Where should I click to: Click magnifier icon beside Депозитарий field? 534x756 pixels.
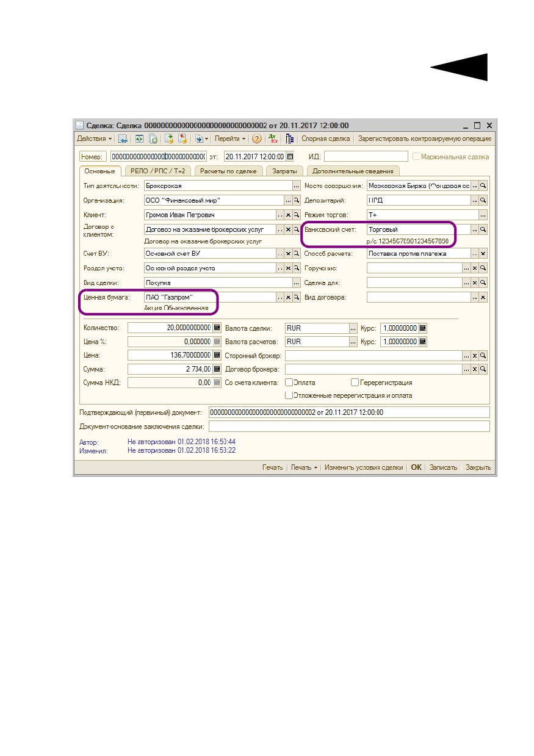pyautogui.click(x=483, y=200)
